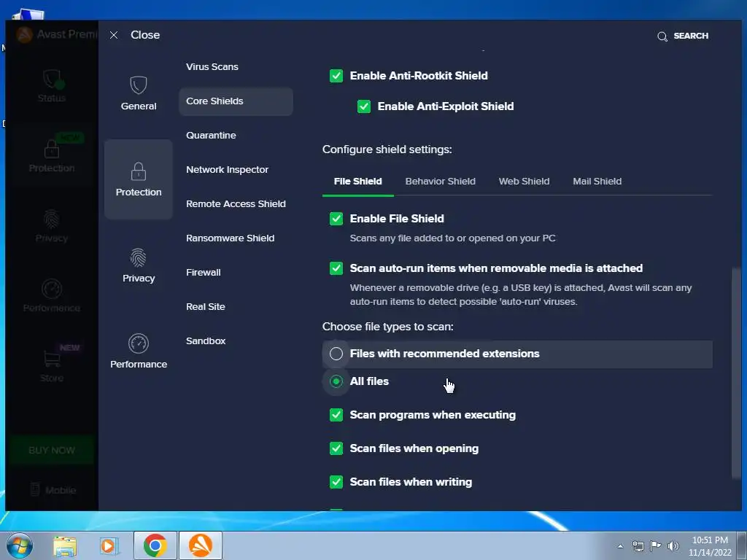Select Core Shields menu item

pos(236,101)
